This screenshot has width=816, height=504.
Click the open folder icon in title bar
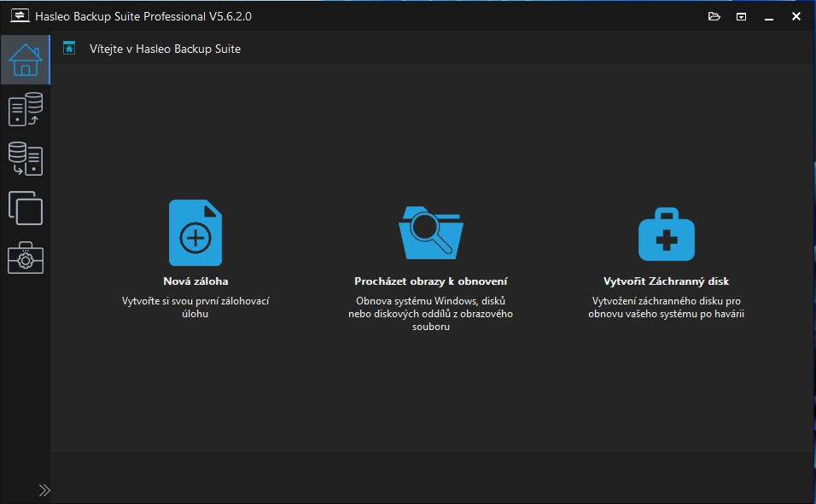coord(714,16)
